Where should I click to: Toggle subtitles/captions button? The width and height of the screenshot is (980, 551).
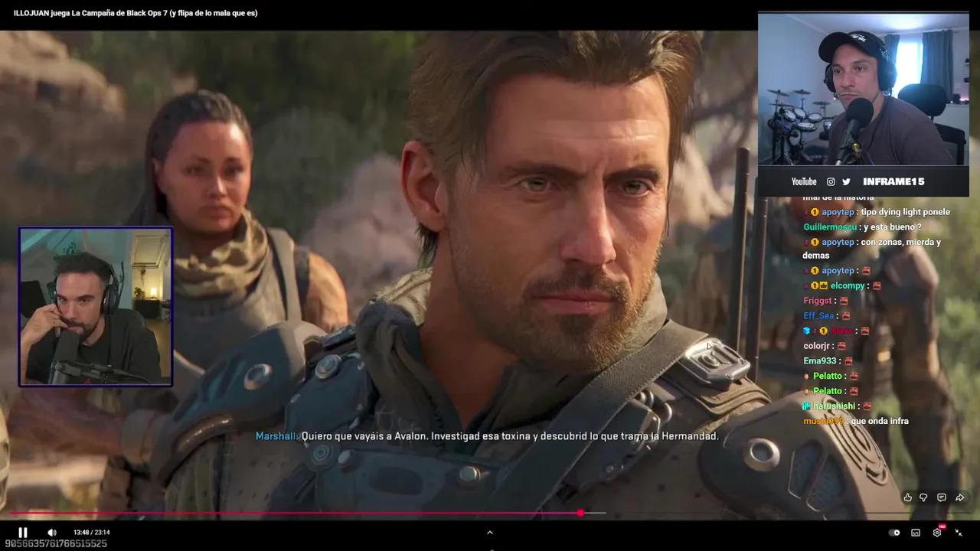(x=916, y=533)
